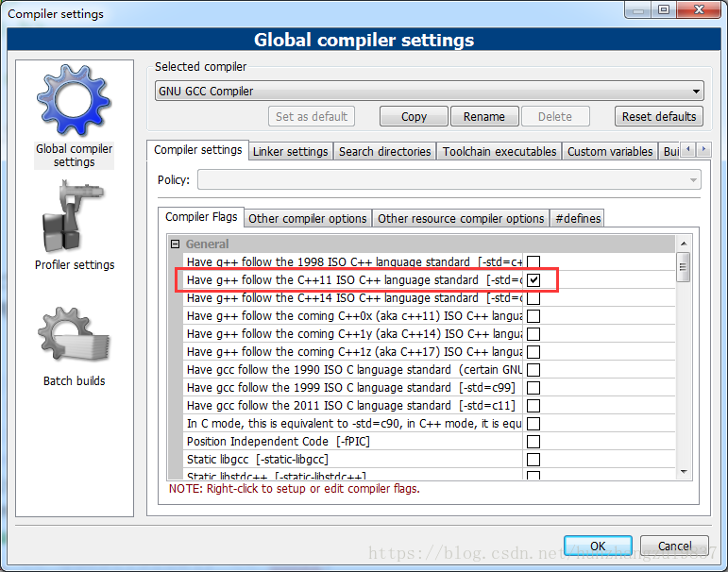Enable Position Independent Code -fPIC checkbox
This screenshot has height=572, width=728.
[x=533, y=441]
